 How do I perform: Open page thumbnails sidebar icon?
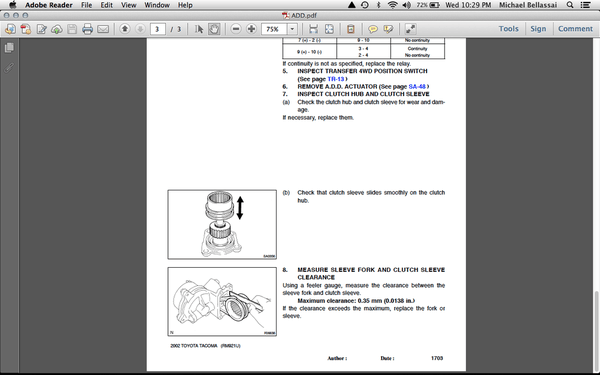[9, 47]
